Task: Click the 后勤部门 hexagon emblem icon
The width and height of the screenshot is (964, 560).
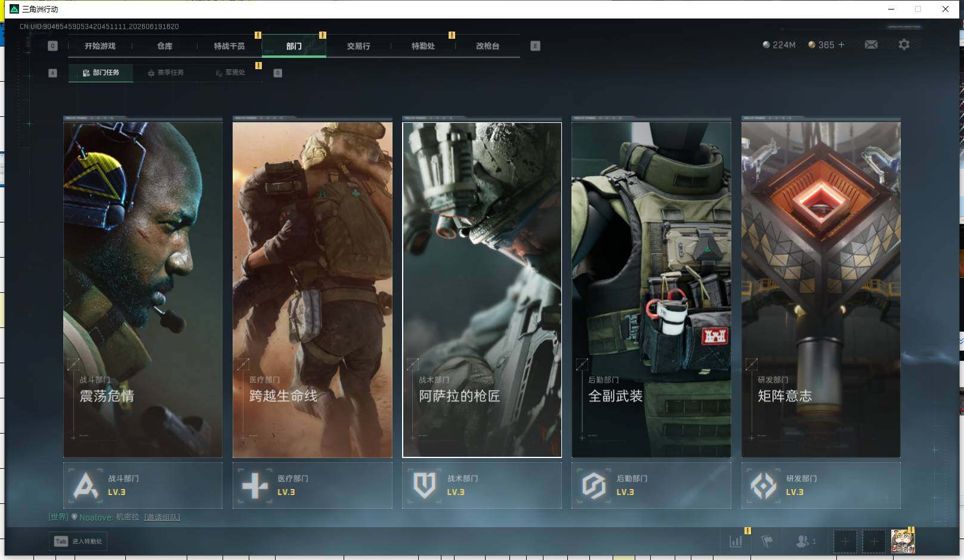Action: [x=594, y=485]
